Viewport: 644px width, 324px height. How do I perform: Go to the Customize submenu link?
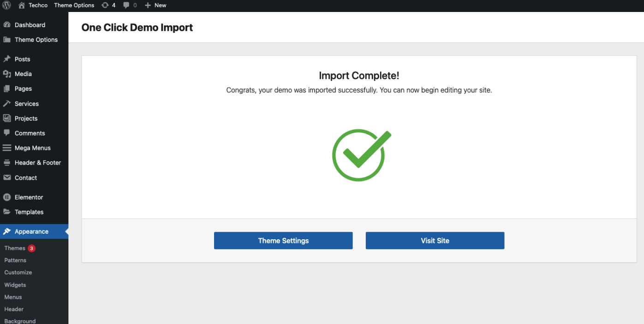click(18, 272)
